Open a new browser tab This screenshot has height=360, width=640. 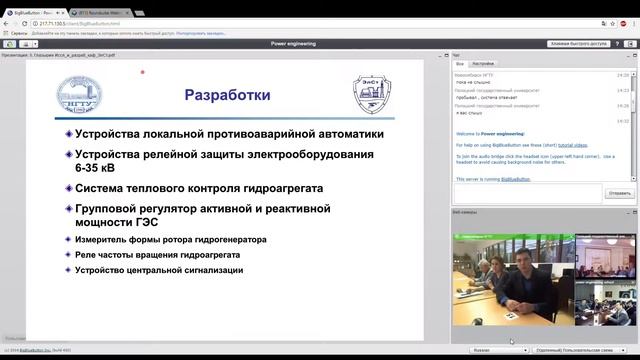pyautogui.click(x=140, y=13)
